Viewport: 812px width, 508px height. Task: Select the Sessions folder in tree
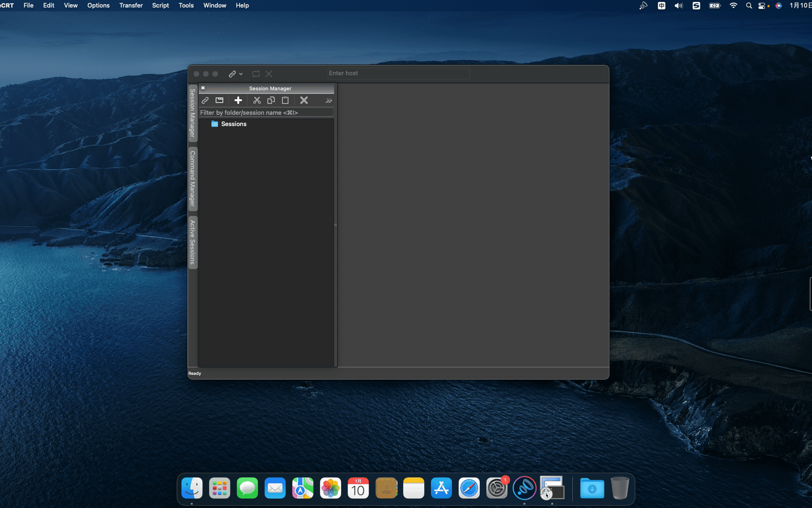234,124
